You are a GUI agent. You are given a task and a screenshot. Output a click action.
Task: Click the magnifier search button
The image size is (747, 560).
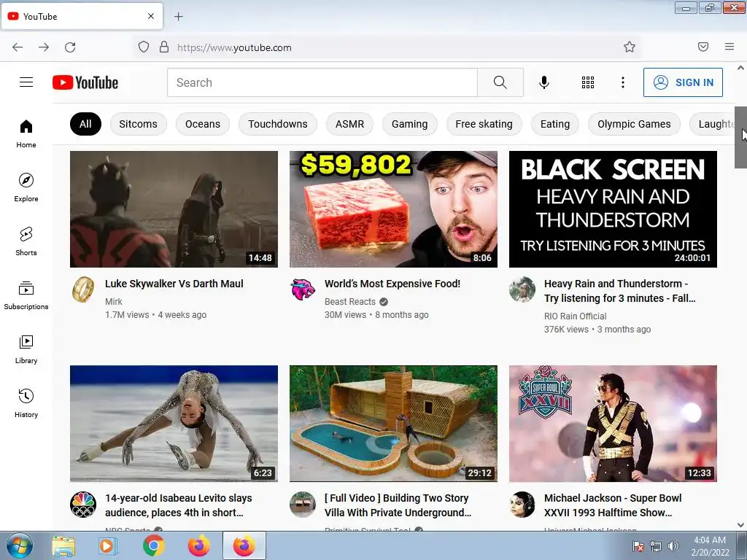coord(500,82)
